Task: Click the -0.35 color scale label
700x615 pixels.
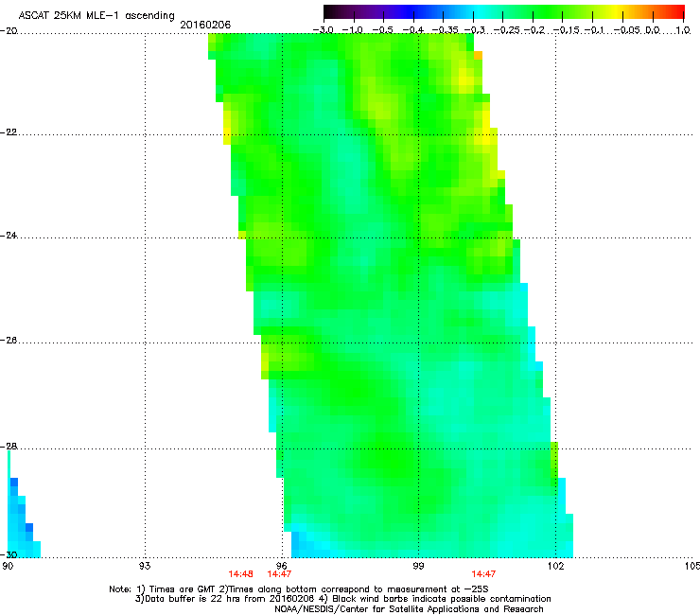Action: [445, 30]
